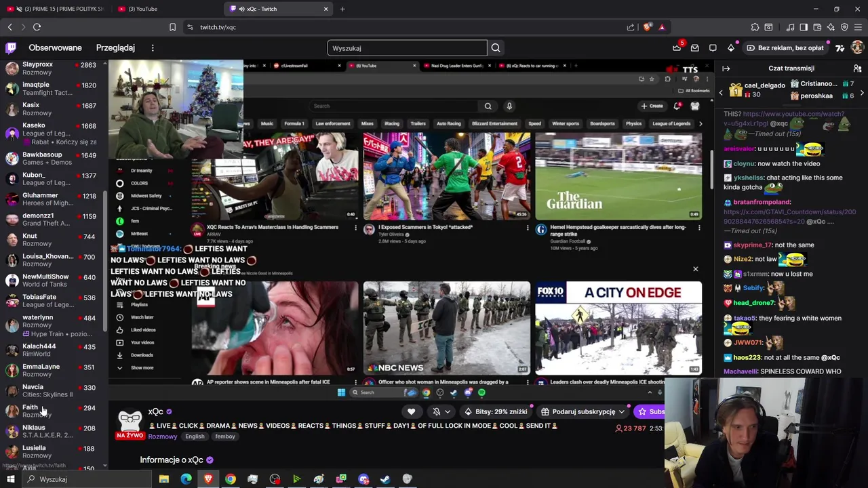The image size is (868, 488).
Task: Click the English stream tag
Action: [195, 436]
